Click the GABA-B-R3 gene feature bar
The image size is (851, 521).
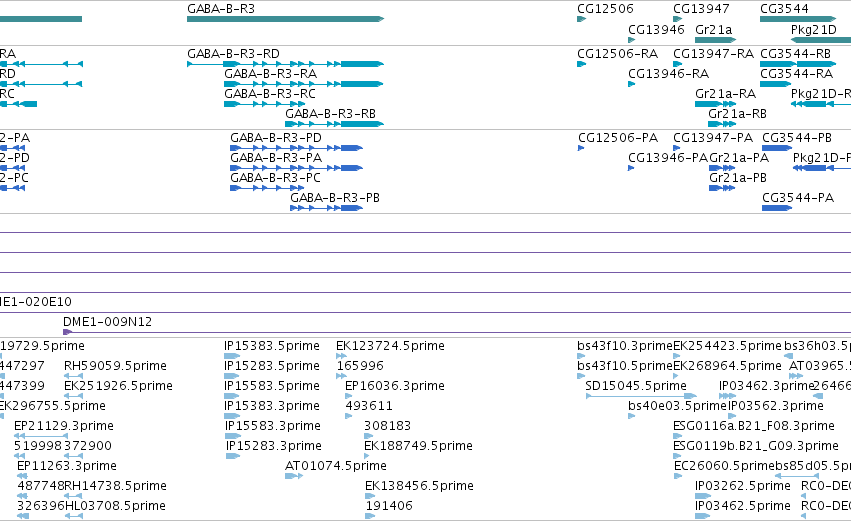pyautogui.click(x=285, y=19)
